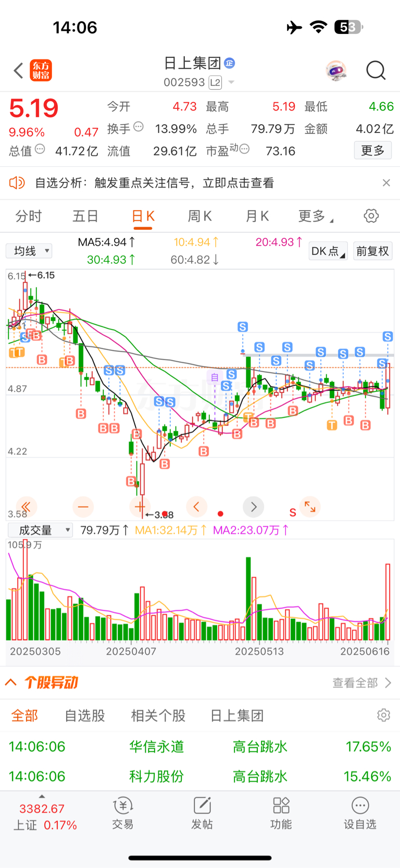This screenshot has height=868, width=400.
Task: Tap the info icon next to 换手
Action: [139, 126]
